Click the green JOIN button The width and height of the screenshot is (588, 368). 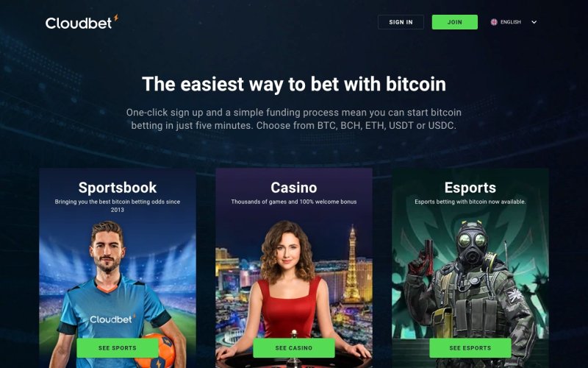454,22
